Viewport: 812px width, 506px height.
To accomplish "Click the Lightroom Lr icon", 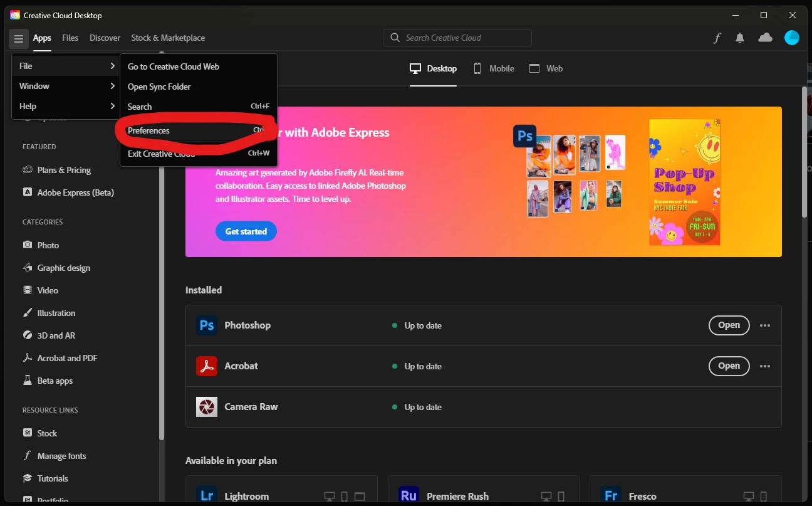I will 207,495.
